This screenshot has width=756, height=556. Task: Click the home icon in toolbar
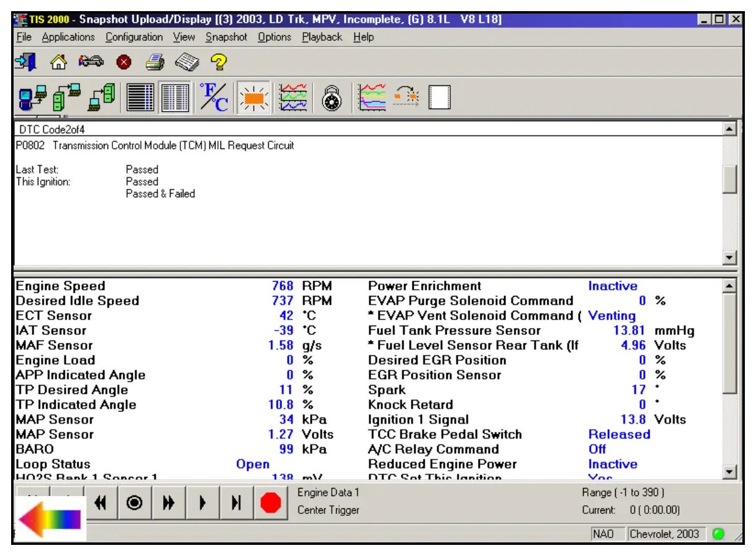(58, 62)
